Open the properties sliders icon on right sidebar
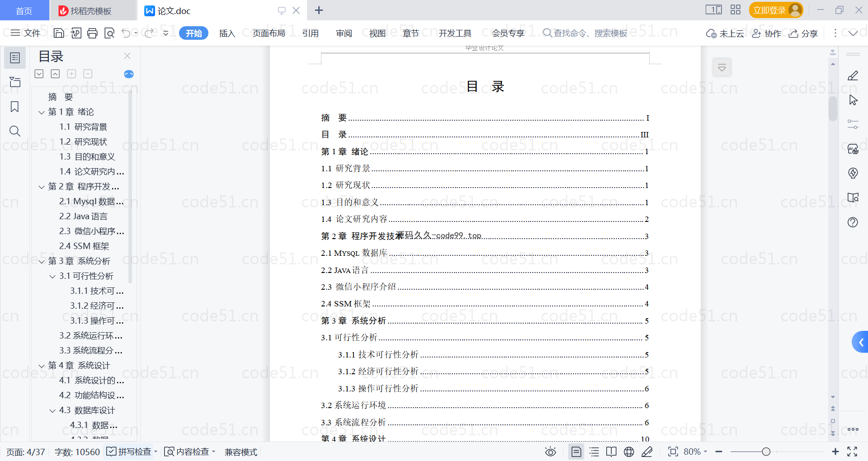 (x=853, y=124)
